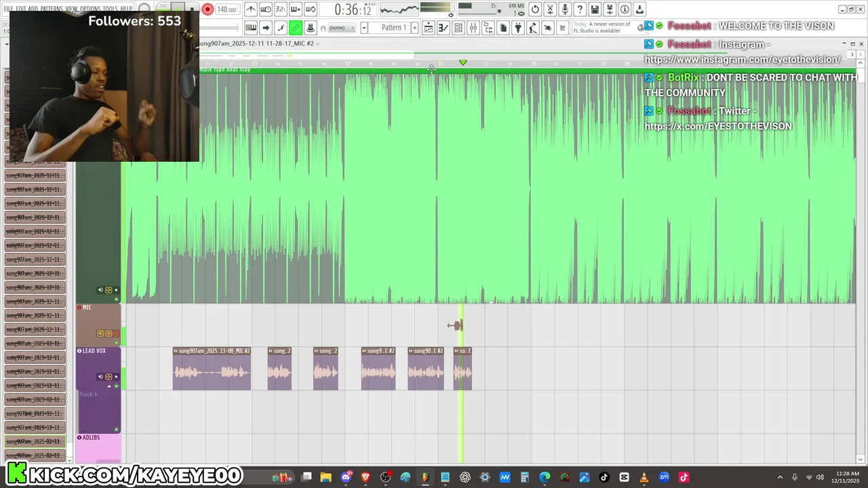Export project with download arrow icon

639,9
